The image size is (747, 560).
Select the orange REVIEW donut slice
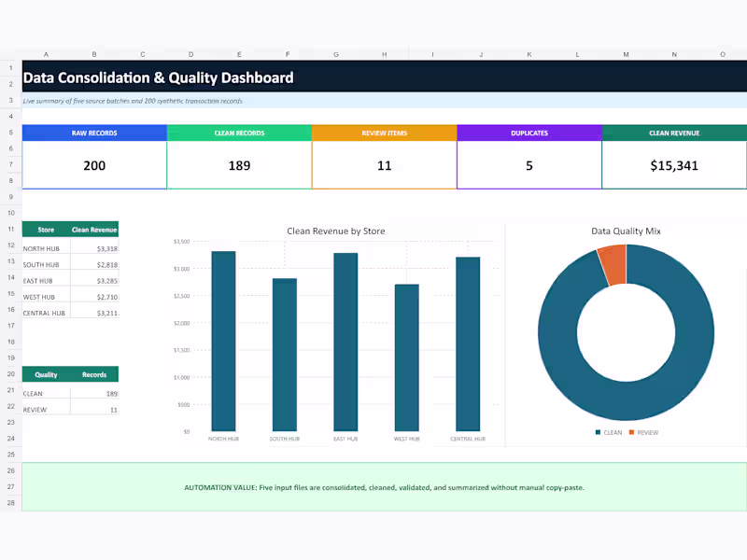(613, 265)
